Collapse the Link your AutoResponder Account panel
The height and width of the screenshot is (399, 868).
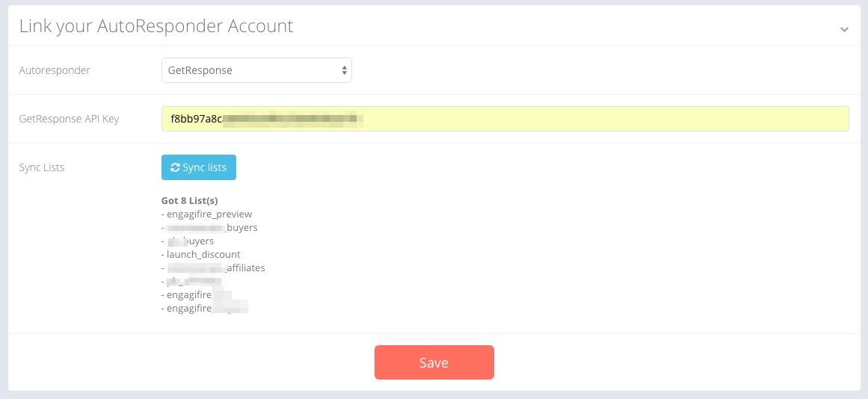pos(844,29)
